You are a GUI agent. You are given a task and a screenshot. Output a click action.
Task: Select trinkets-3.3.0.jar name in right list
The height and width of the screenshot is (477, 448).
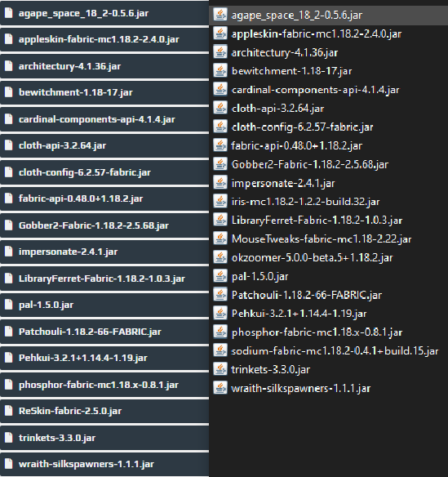click(x=270, y=370)
